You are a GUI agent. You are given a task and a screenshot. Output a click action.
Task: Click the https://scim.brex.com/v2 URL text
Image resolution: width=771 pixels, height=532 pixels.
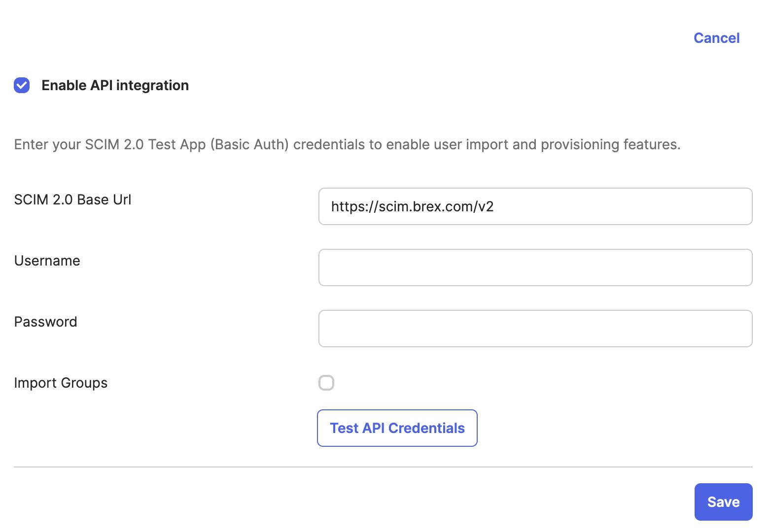412,206
